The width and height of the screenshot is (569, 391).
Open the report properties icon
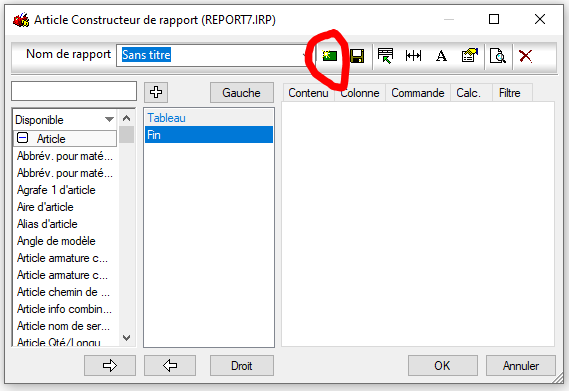(469, 56)
